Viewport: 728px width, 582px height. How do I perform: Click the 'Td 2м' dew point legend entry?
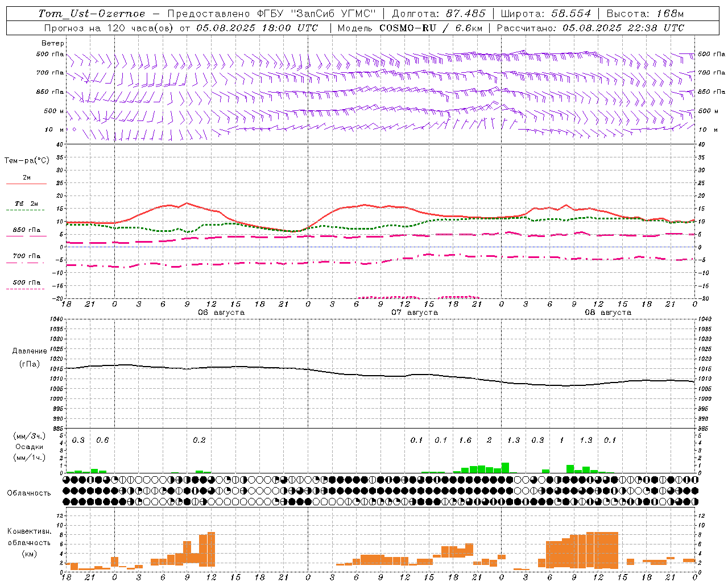(x=27, y=203)
